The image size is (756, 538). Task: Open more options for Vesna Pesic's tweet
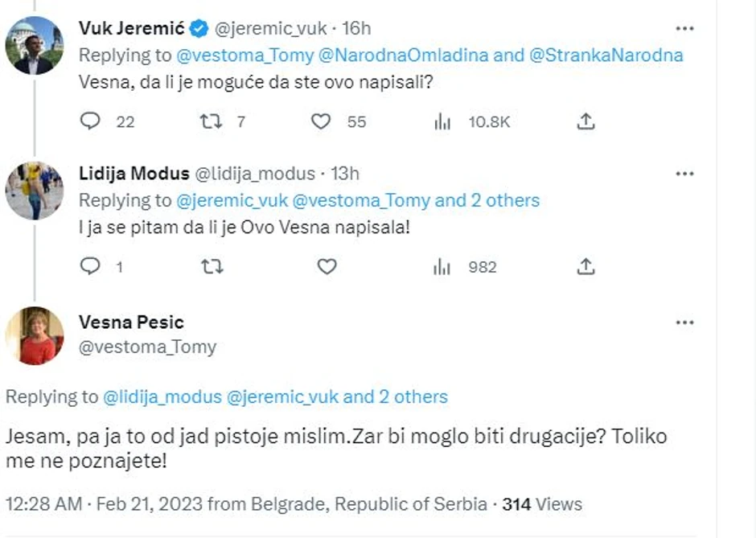point(684,322)
